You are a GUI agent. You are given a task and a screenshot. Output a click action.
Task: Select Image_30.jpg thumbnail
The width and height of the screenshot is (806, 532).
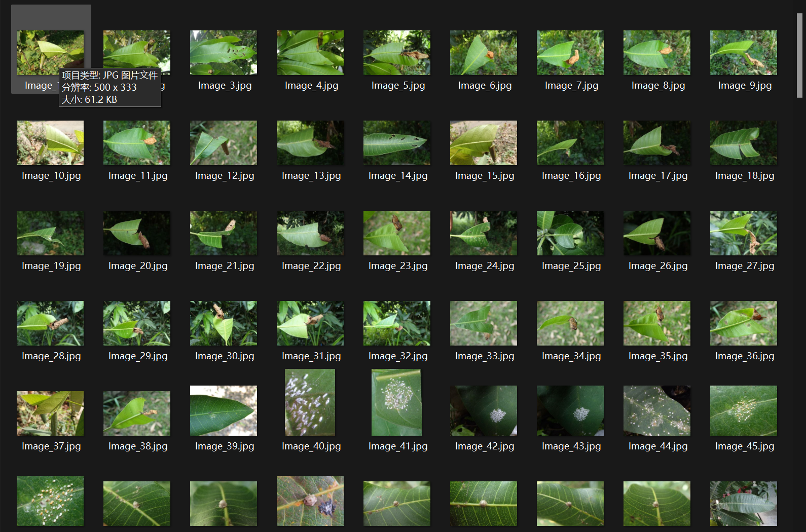(x=224, y=323)
